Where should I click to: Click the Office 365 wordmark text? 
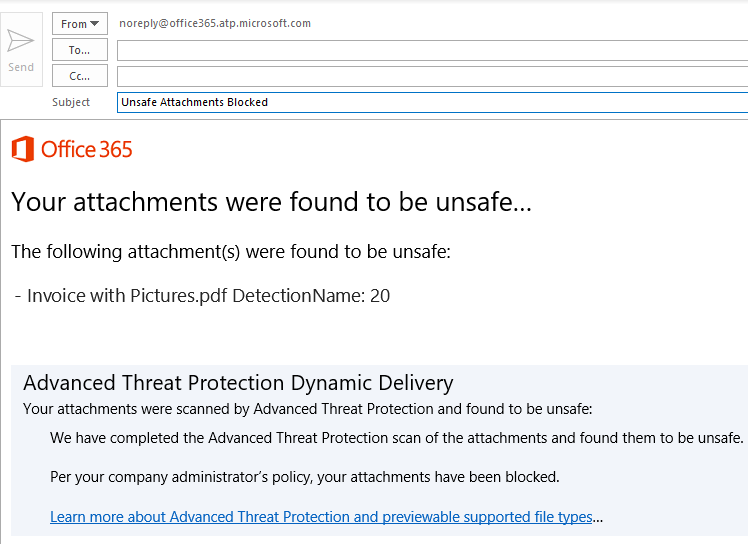click(x=86, y=149)
